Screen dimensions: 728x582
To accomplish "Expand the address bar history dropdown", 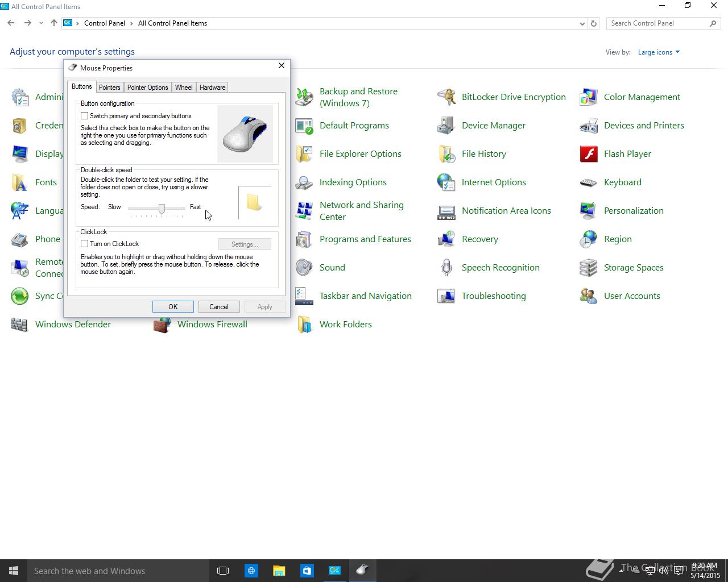I will click(582, 23).
